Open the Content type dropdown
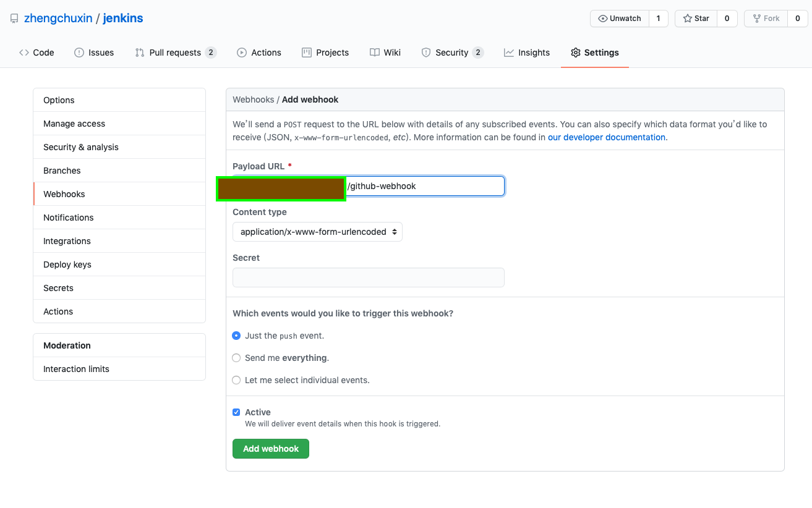The height and width of the screenshot is (508, 812). (x=317, y=232)
